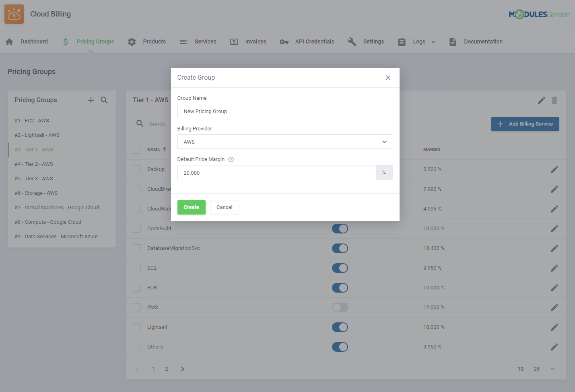Screen dimensions: 575x392
Task: Click the Pricing Groups dollar icon
Action: (x=66, y=42)
